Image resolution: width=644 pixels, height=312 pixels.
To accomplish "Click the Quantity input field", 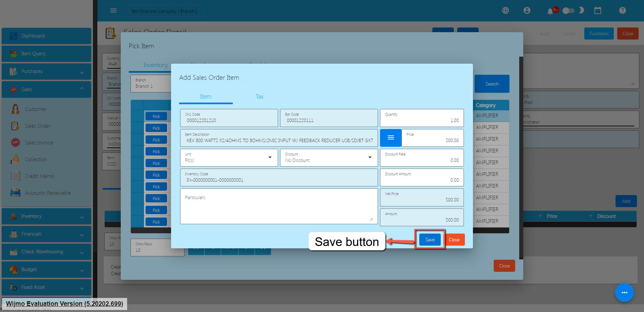I will point(422,118).
